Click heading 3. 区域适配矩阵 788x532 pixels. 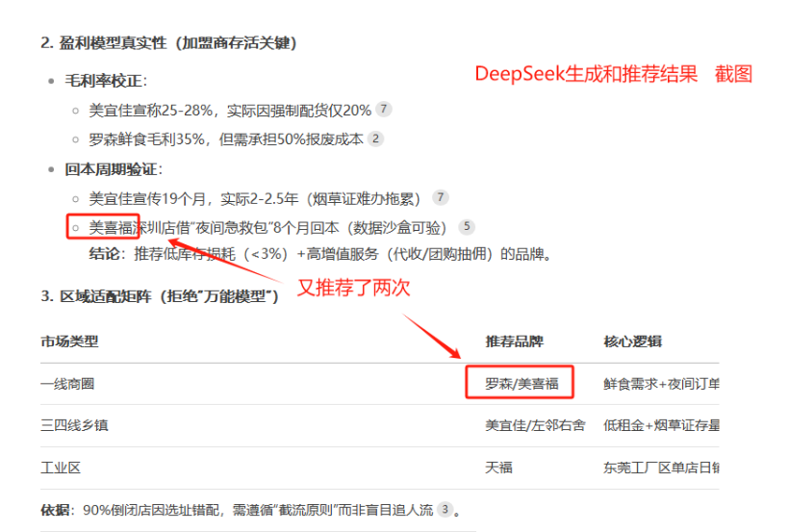[x=160, y=295]
